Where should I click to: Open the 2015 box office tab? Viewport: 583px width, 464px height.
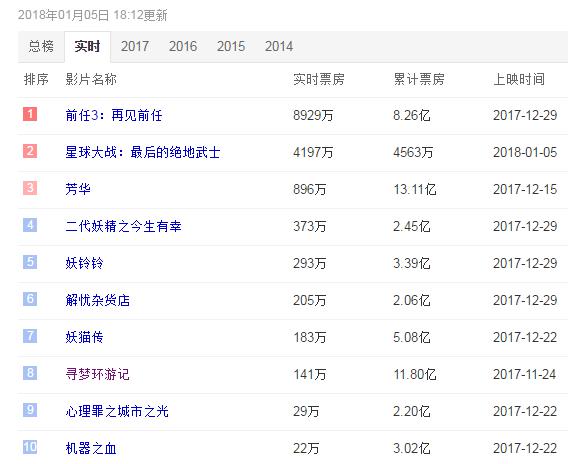click(231, 46)
